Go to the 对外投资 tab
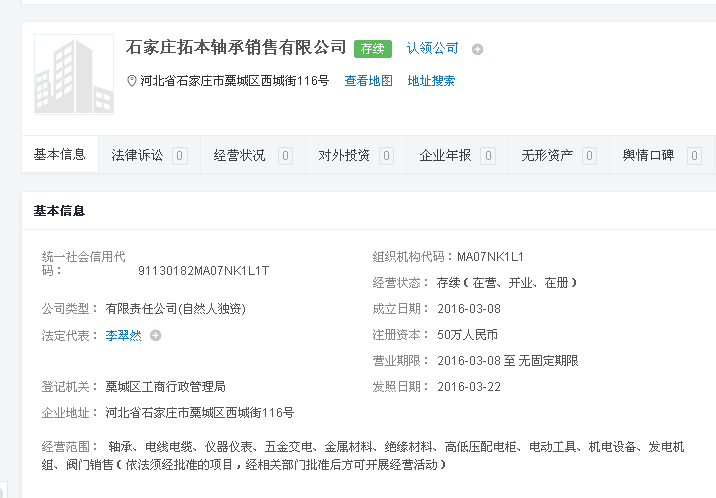The image size is (716, 498). click(344, 156)
